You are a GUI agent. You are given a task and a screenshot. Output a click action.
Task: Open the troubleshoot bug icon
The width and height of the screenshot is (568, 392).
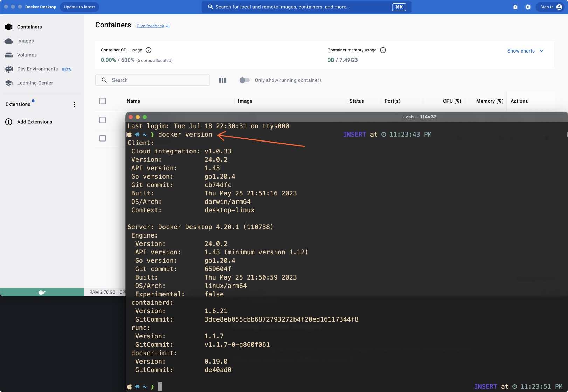[515, 7]
